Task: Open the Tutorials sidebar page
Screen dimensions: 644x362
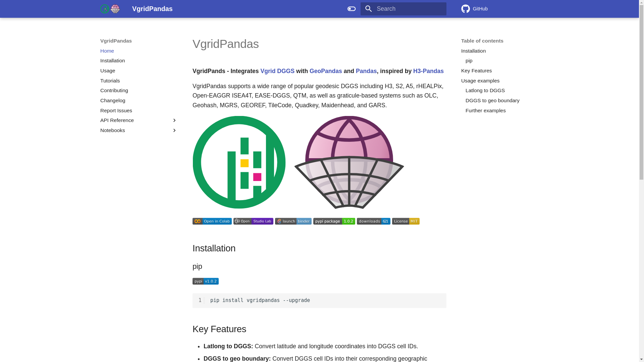Action: tap(110, 81)
